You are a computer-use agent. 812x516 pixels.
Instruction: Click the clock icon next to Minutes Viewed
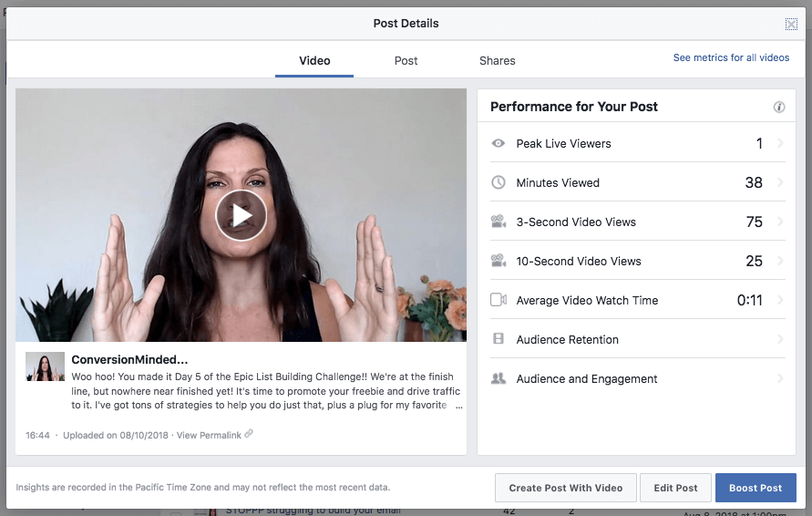click(499, 182)
